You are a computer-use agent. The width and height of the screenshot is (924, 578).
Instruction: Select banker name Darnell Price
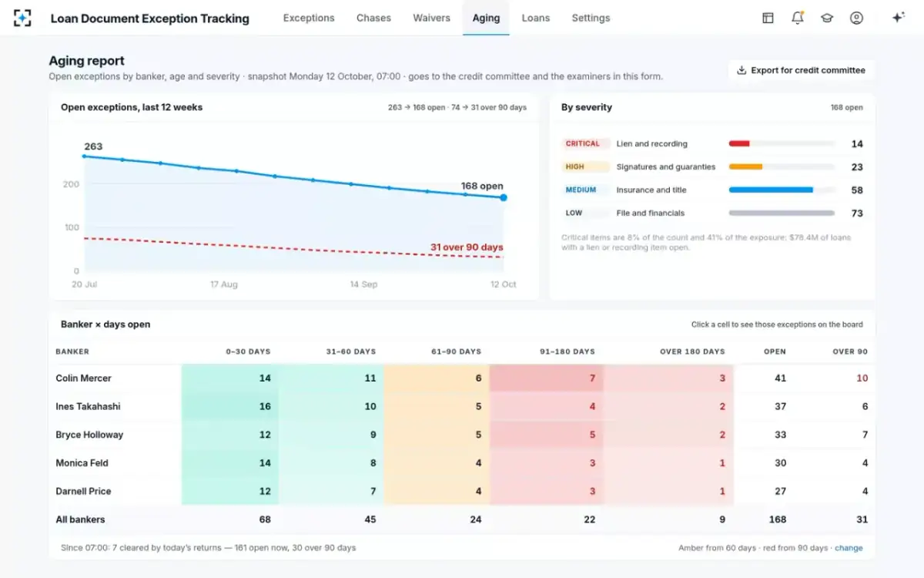click(x=83, y=492)
